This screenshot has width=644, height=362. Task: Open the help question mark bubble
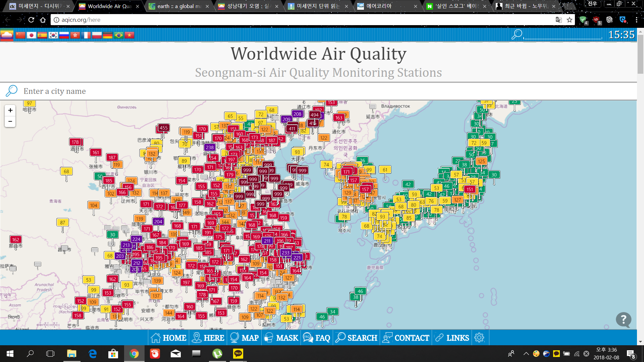point(623,320)
